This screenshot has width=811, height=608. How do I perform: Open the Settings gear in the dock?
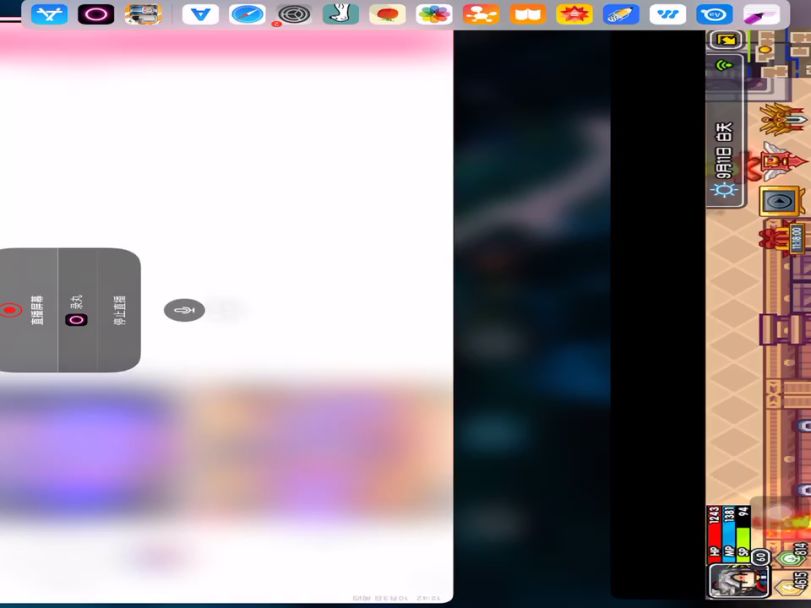click(294, 14)
